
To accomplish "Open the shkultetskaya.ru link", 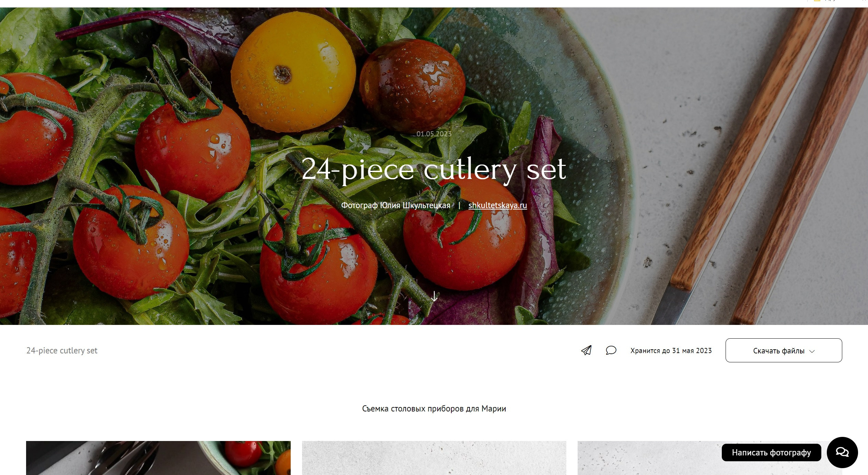I will [498, 205].
